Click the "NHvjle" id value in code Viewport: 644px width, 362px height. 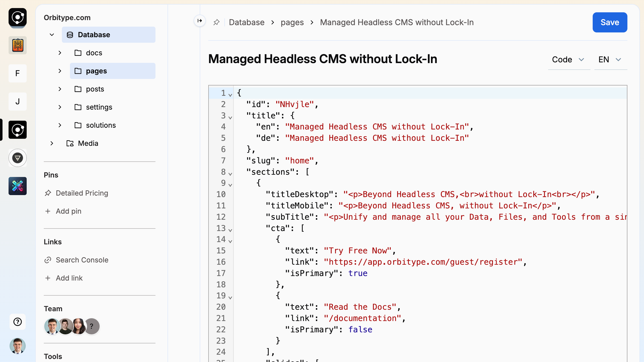pyautogui.click(x=295, y=104)
